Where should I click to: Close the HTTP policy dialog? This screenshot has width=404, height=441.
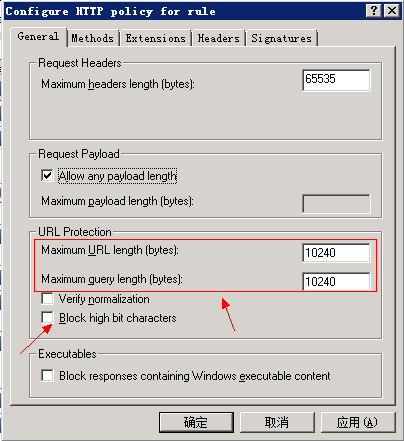[392, 11]
